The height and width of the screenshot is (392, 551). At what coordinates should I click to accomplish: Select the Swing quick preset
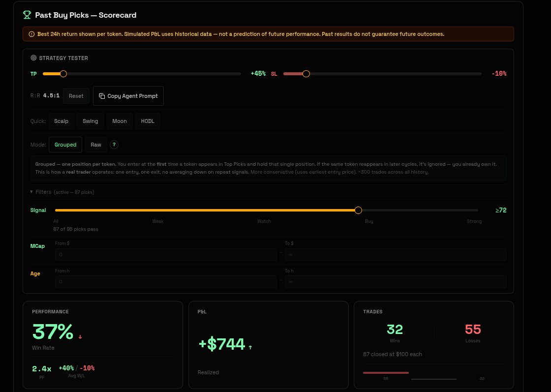click(x=91, y=121)
